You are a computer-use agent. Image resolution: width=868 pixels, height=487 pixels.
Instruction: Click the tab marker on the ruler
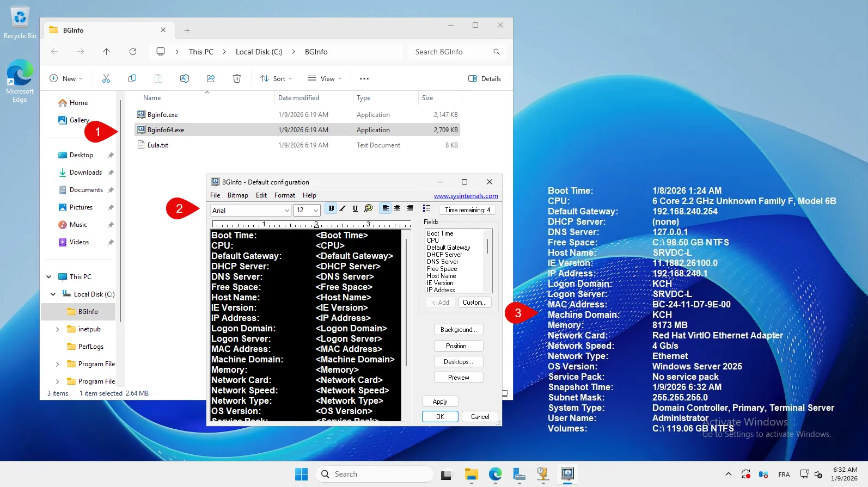[x=316, y=225]
